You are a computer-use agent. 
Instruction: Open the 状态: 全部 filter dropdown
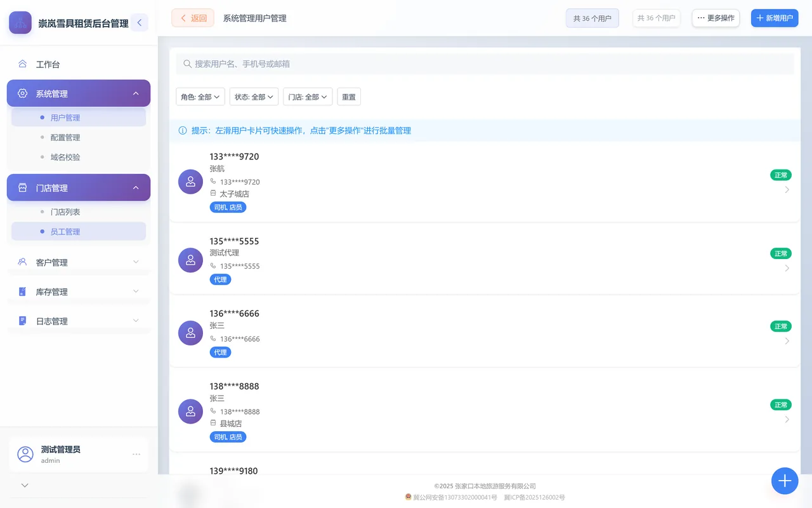[254, 97]
